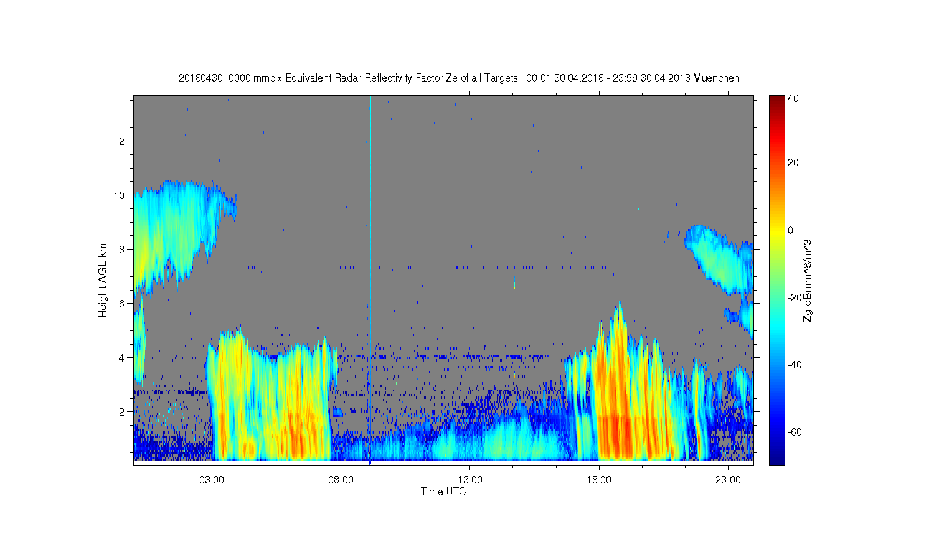The image size is (934, 560).
Task: Click the 'Height AGL km' y-axis label
Action: (x=103, y=280)
